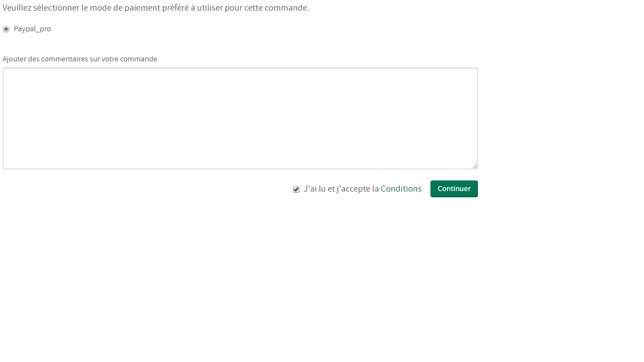
Task: Place cursor inside the comments box
Action: (x=240, y=118)
